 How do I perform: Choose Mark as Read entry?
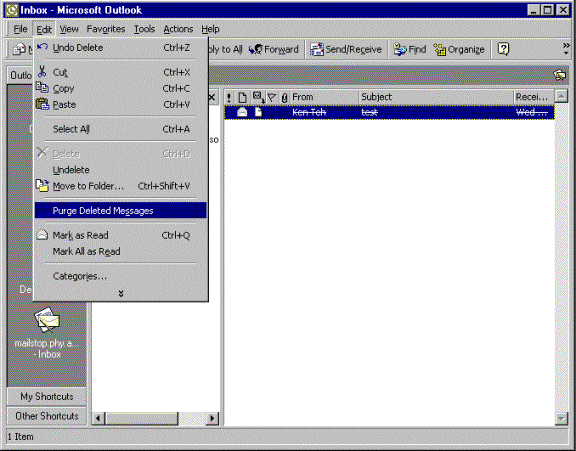(120, 235)
